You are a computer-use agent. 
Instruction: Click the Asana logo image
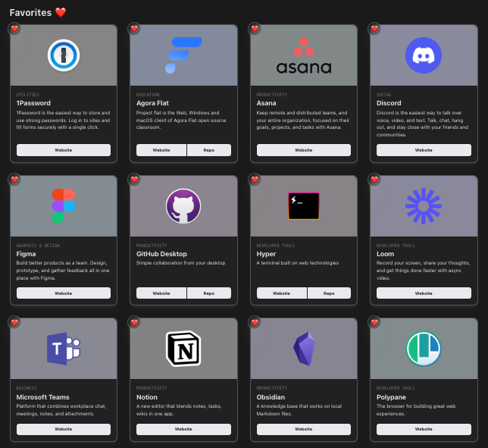pos(304,55)
